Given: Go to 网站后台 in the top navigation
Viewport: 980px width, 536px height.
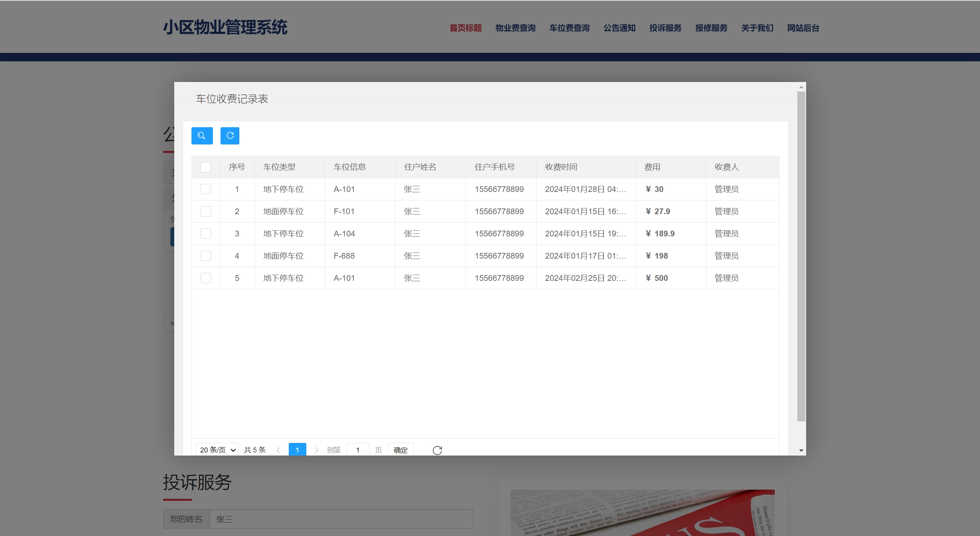Looking at the screenshot, I should [803, 28].
